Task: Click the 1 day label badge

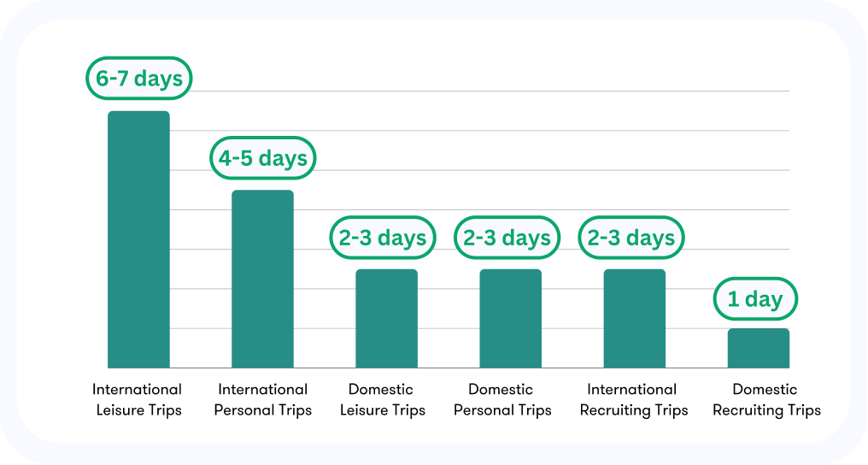Action: tap(755, 299)
